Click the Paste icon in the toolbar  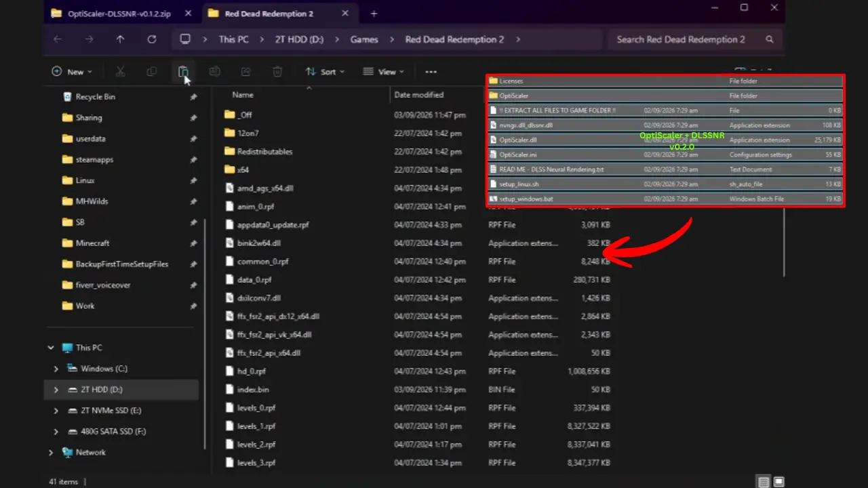183,72
